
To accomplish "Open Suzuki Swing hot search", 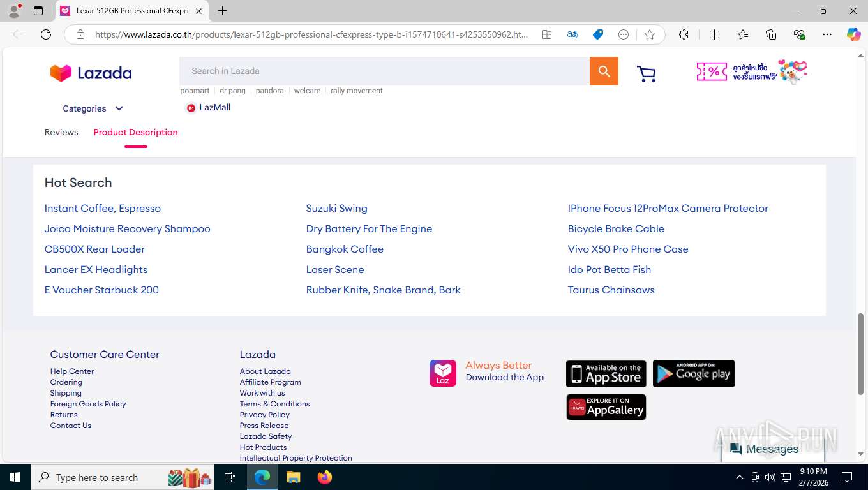I will [x=336, y=208].
